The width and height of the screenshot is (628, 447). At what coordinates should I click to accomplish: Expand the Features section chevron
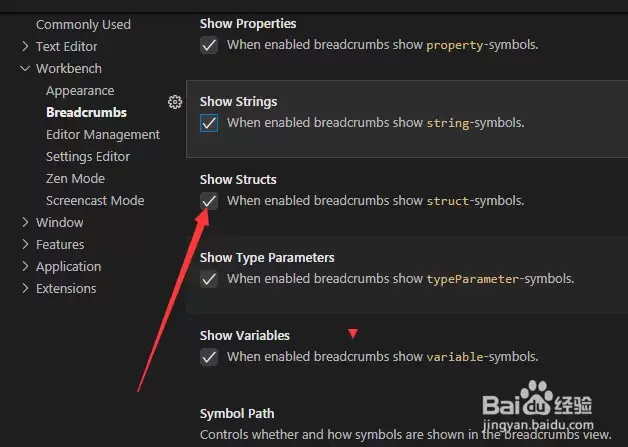tap(25, 244)
